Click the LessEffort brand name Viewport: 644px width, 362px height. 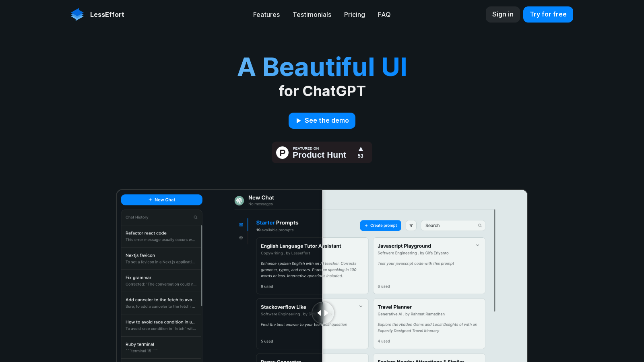[107, 14]
